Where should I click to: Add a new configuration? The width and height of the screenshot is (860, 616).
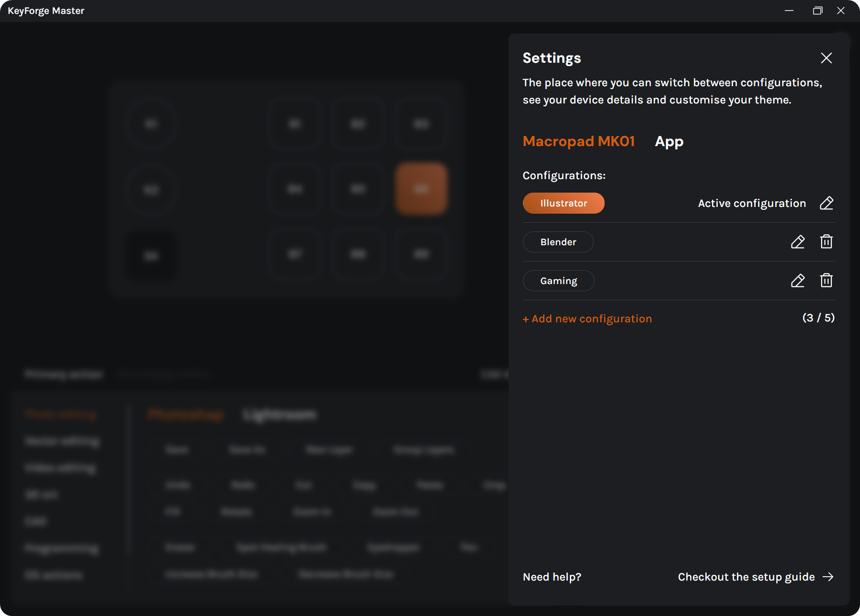tap(587, 319)
